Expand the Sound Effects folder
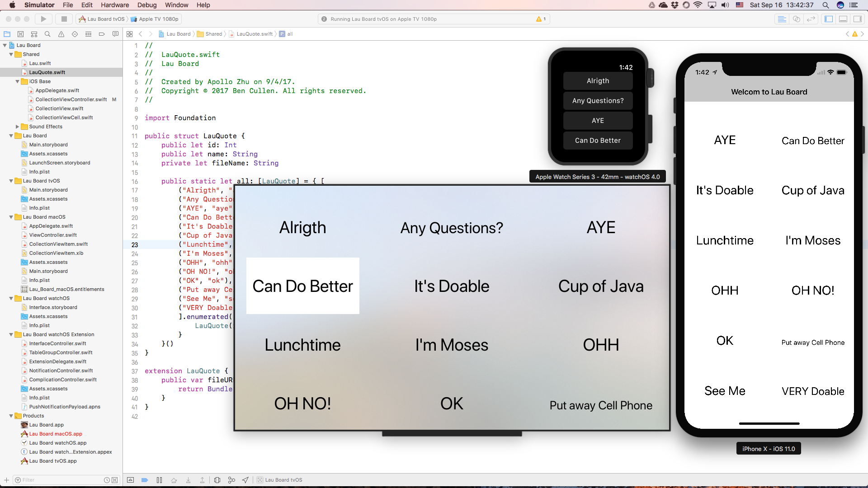Viewport: 868px width, 488px height. [17, 127]
